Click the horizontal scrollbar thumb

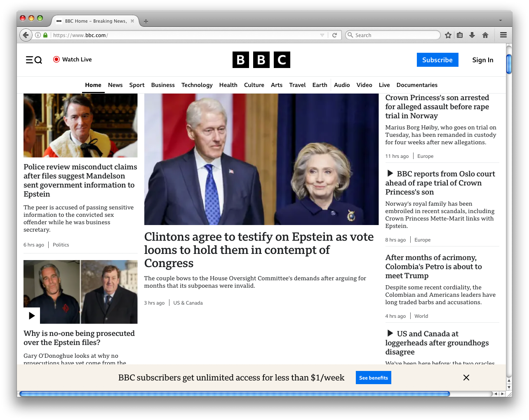[x=235, y=394]
